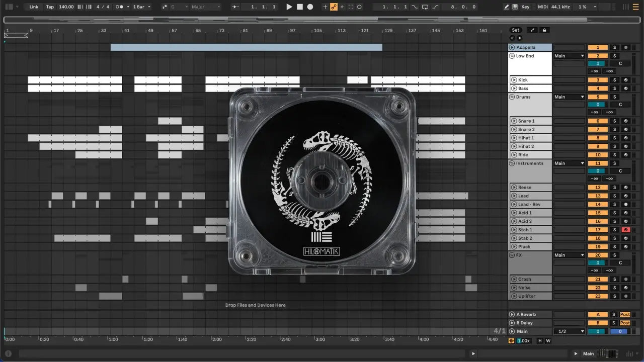Image resolution: width=644 pixels, height=362 pixels.
Task: Start recording with the Arrangement Record button
Action: point(310,7)
